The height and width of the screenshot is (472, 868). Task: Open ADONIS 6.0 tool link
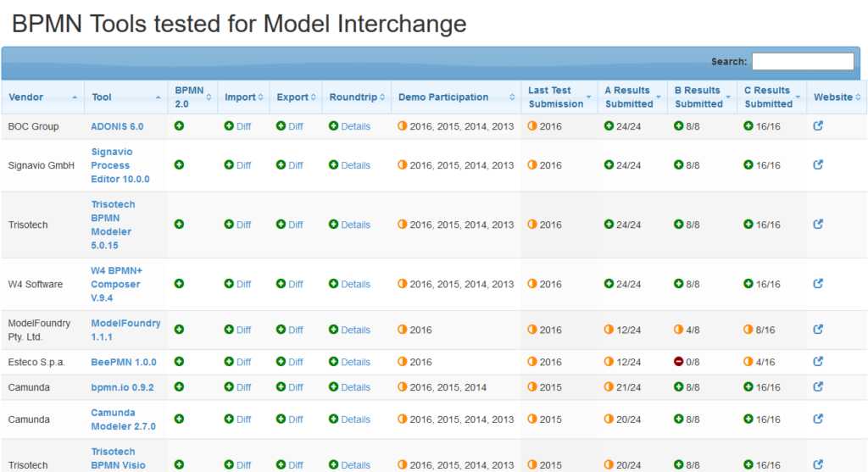[x=117, y=126]
